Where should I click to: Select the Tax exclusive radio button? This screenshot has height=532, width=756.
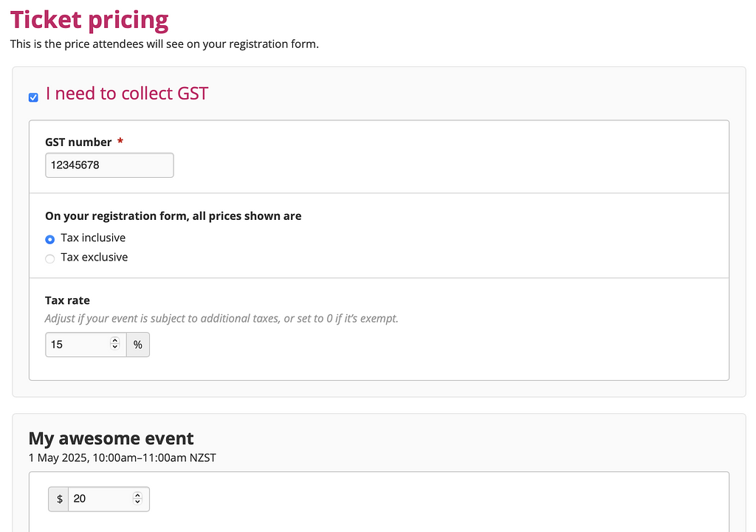point(49,259)
